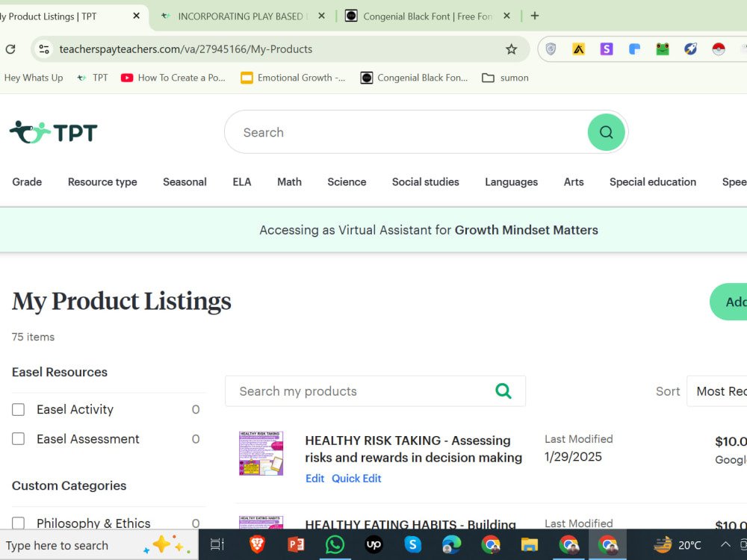The width and height of the screenshot is (747, 560).
Task: Check the Easel Assessment checkbox
Action: [x=18, y=438]
